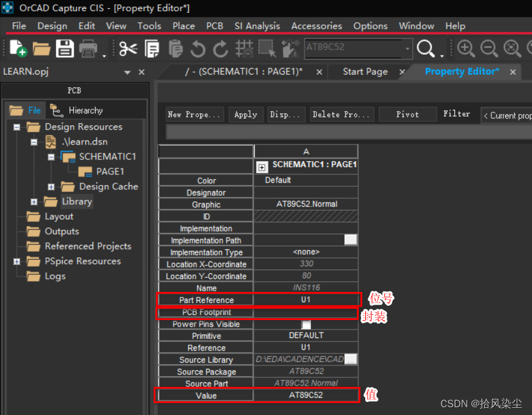Viewport: 532px width, 415px height.
Task: Open the SI Analysis menu
Action: point(257,26)
